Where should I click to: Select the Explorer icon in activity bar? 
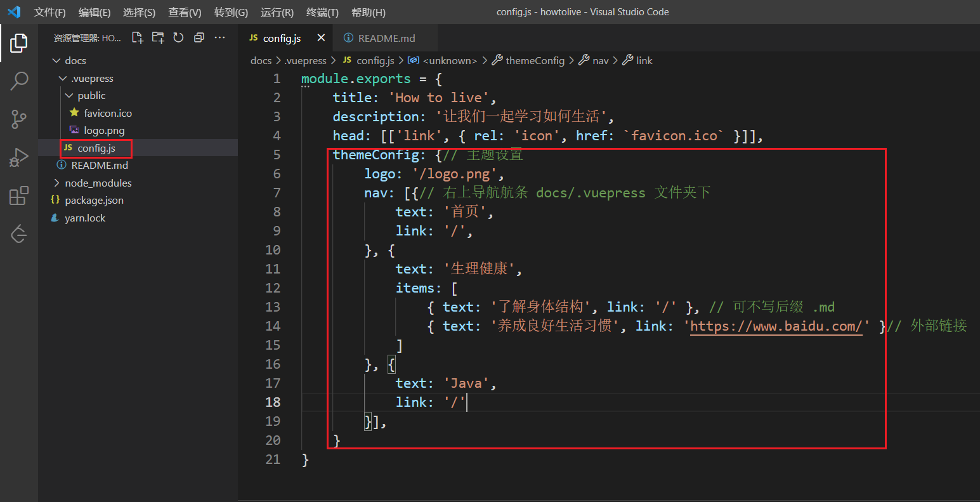point(19,43)
